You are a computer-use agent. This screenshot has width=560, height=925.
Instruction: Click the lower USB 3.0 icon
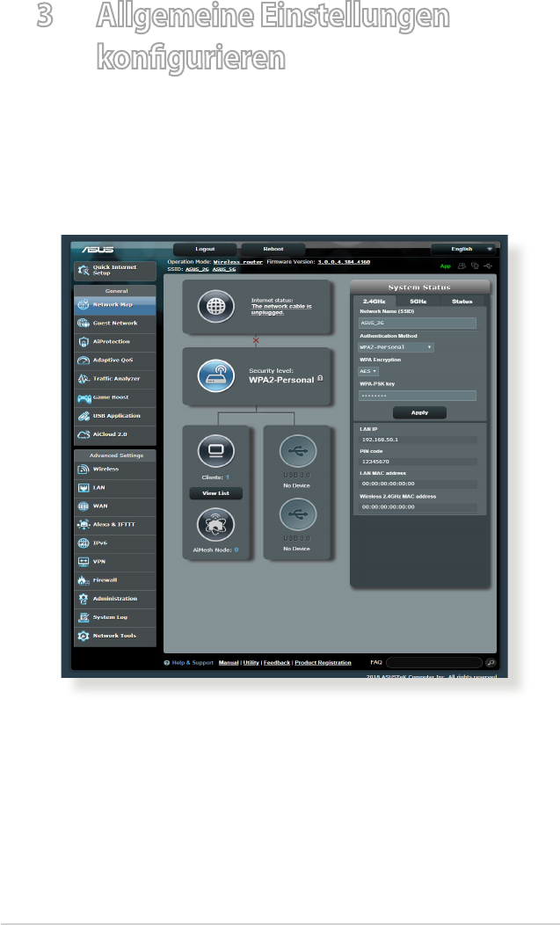click(x=297, y=514)
